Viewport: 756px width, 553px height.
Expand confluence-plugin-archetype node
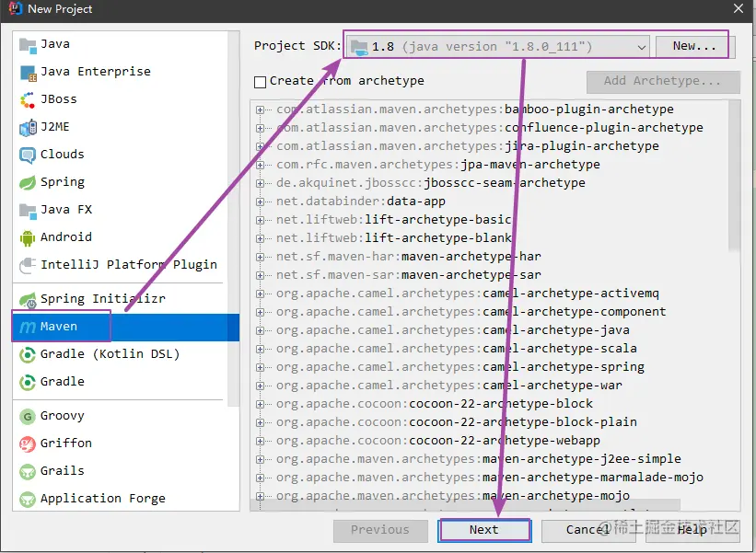tap(260, 128)
